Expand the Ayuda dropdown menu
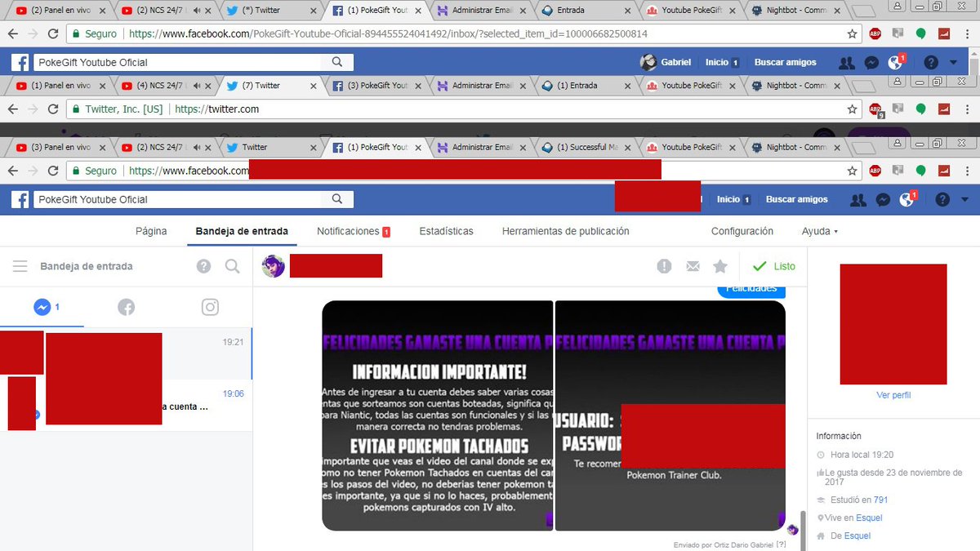 click(x=820, y=231)
